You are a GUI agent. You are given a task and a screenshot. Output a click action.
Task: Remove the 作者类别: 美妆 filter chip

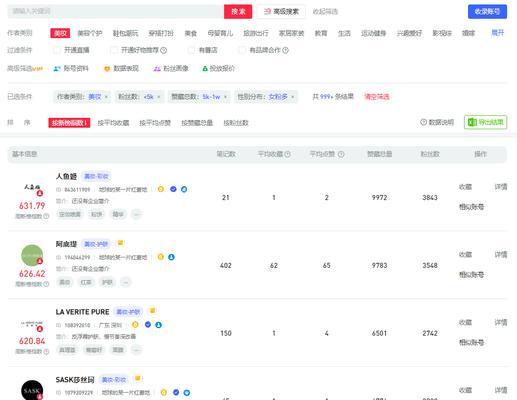[106, 97]
